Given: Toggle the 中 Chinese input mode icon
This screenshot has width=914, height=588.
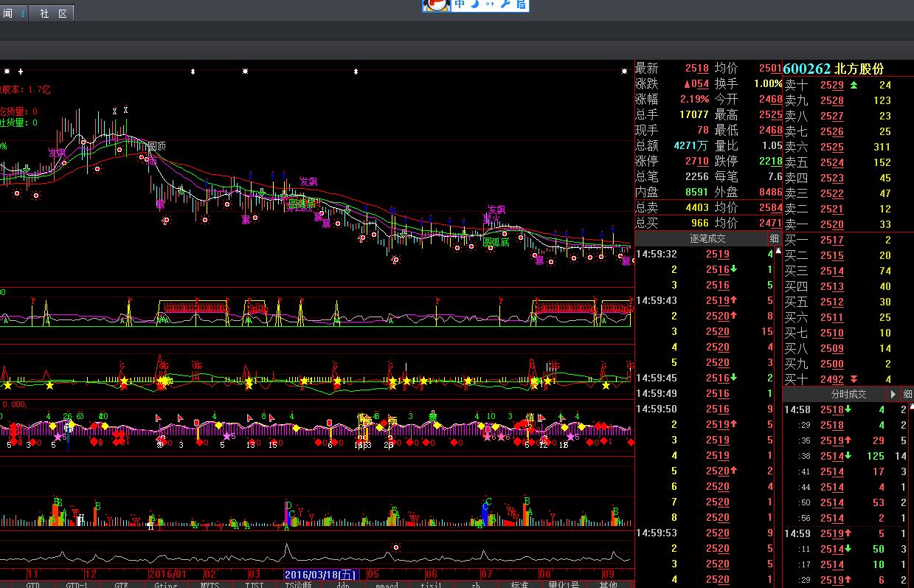Looking at the screenshot, I should [460, 4].
